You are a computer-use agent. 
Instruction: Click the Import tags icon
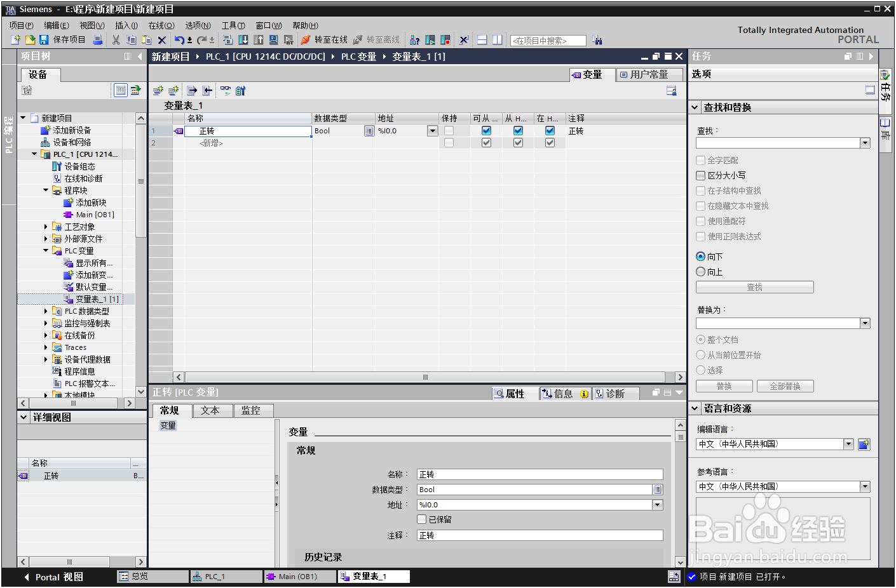pos(207,91)
